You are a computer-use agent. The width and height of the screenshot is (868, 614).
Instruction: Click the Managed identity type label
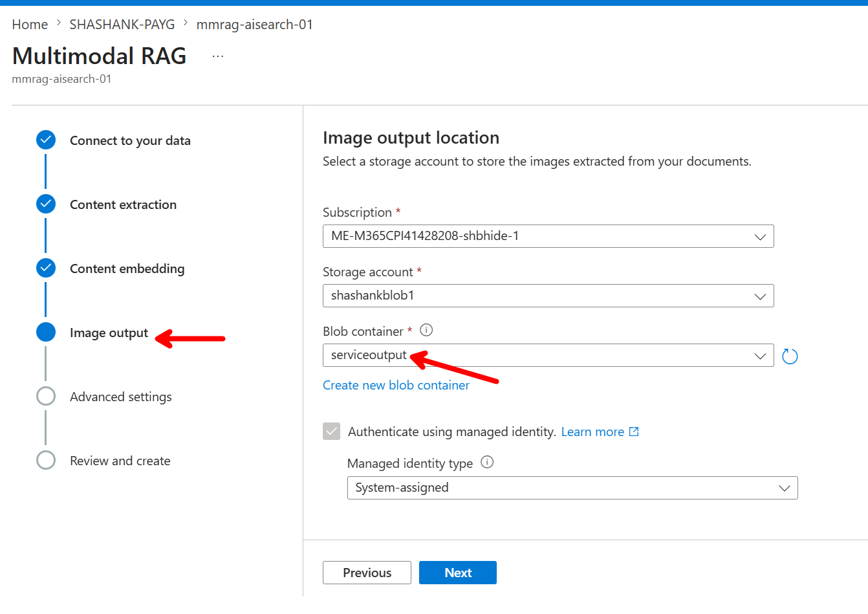coord(410,463)
